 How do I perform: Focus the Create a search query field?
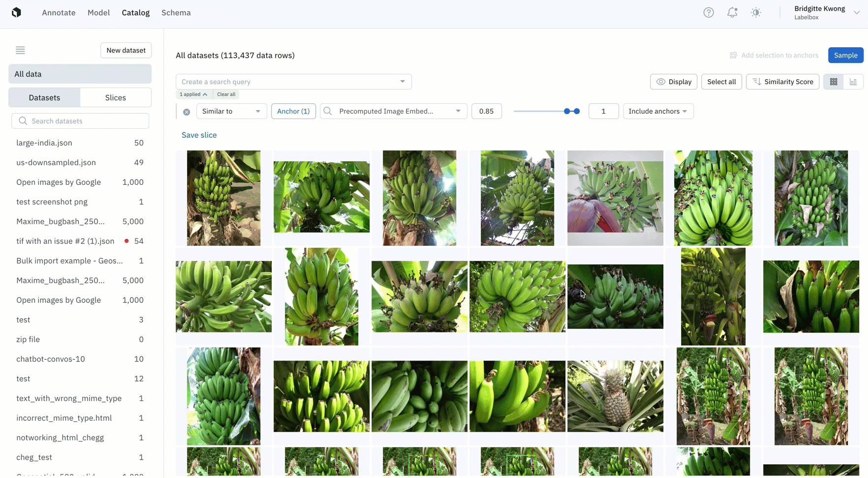point(294,82)
